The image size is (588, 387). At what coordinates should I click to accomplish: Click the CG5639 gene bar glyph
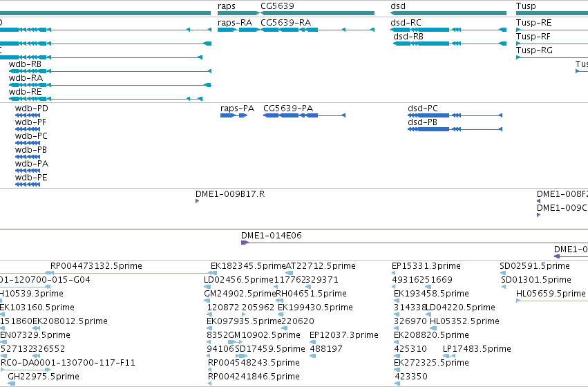[x=317, y=13]
